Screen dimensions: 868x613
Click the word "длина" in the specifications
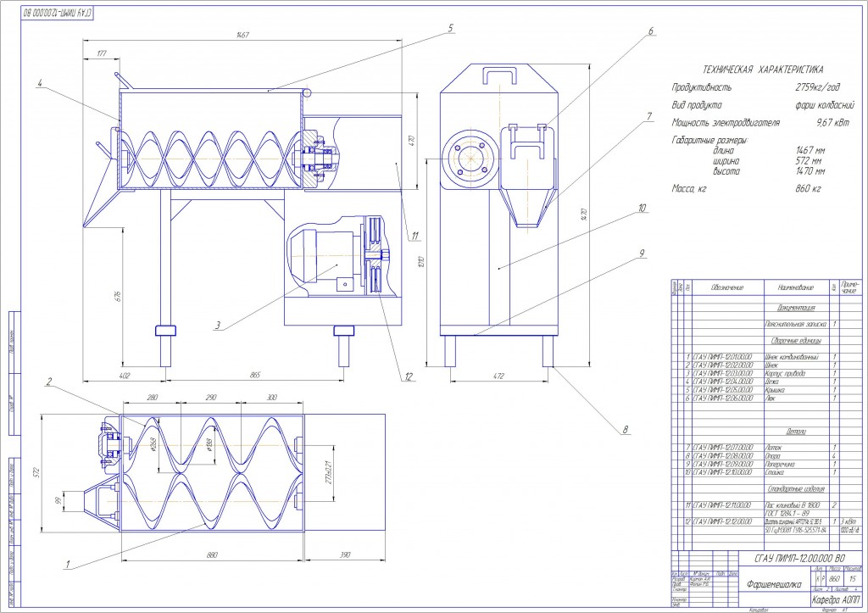pos(724,151)
